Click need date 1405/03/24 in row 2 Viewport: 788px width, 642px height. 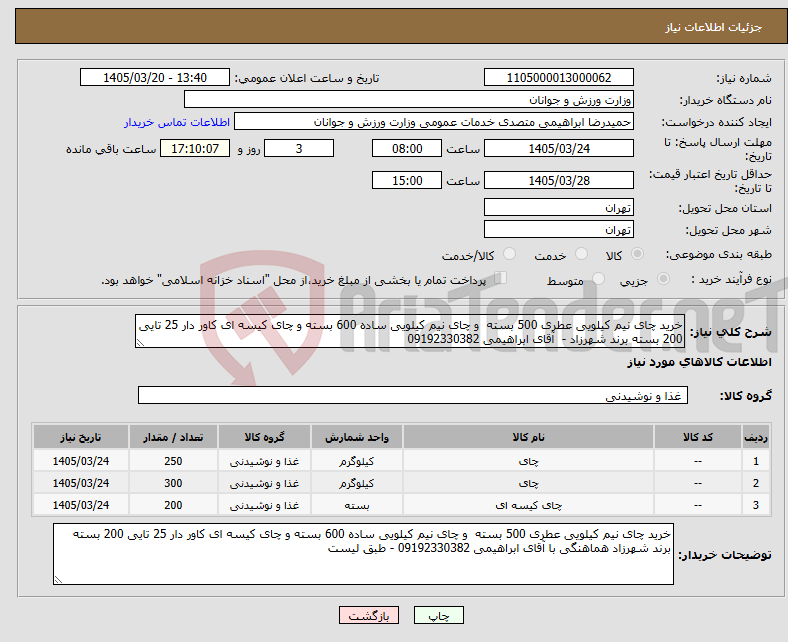81,483
